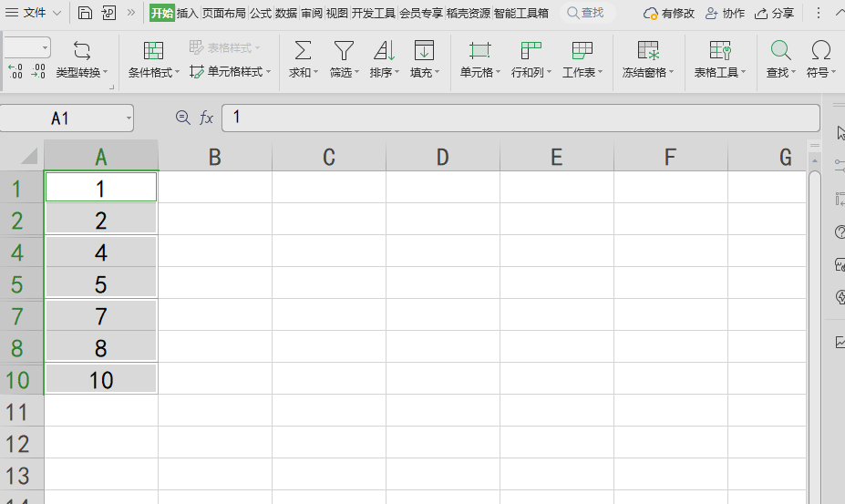This screenshot has width=845, height=504.
Task: Click the 冻结窗格 freeze panes icon
Action: (x=648, y=51)
